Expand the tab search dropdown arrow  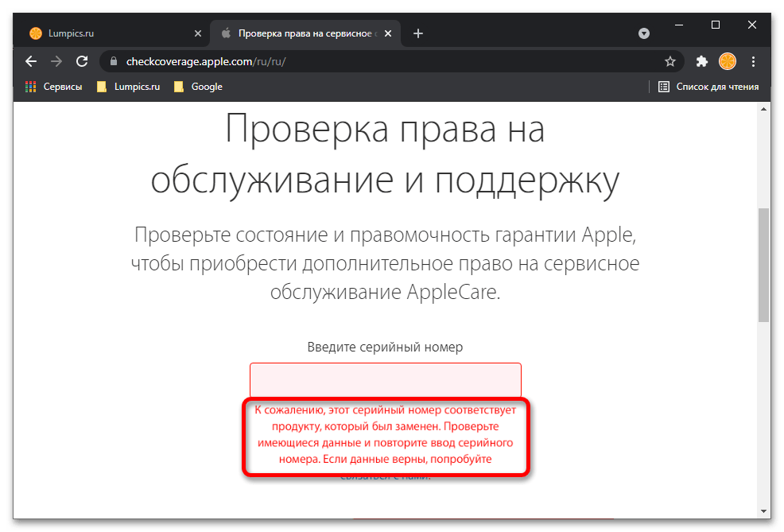point(644,33)
